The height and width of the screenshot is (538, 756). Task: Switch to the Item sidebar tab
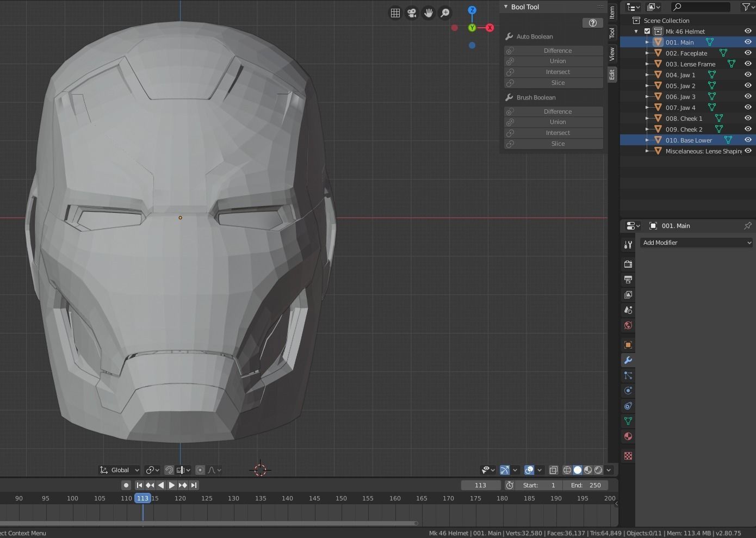tap(612, 11)
